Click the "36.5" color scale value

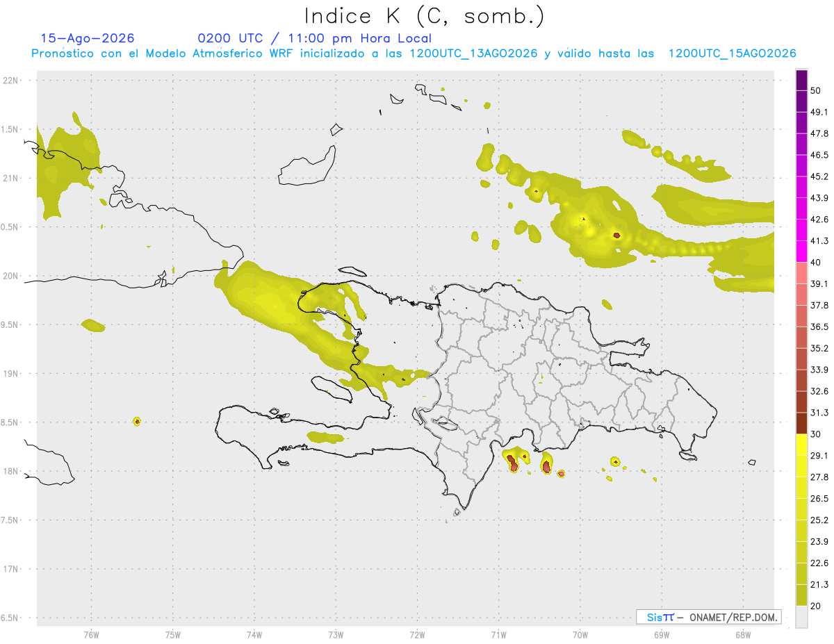point(819,327)
